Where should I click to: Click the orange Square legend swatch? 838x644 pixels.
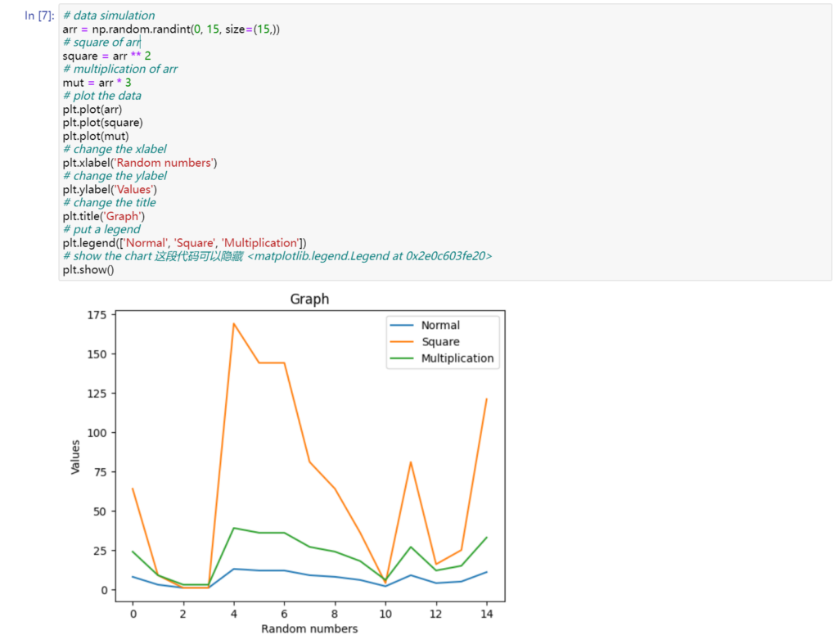tap(401, 341)
